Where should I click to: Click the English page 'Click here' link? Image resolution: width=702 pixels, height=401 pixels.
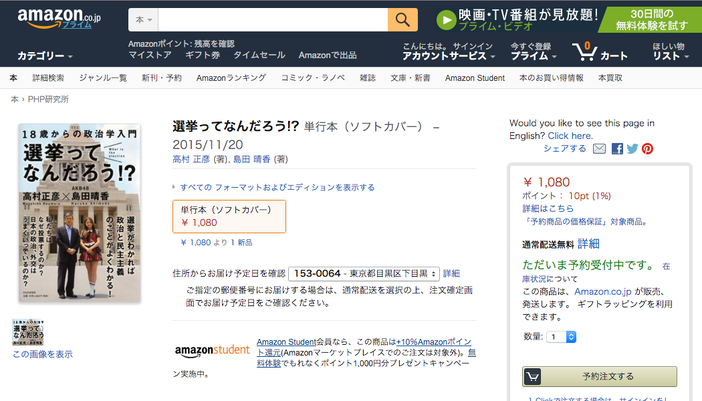(570, 136)
